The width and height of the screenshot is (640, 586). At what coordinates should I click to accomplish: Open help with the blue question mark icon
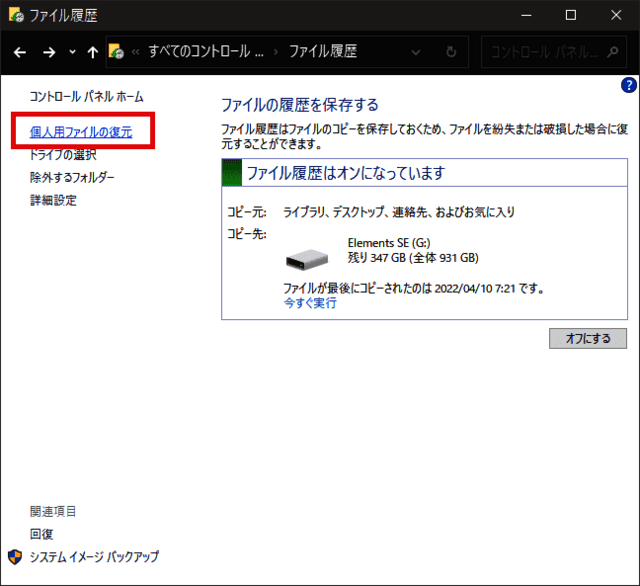(629, 86)
